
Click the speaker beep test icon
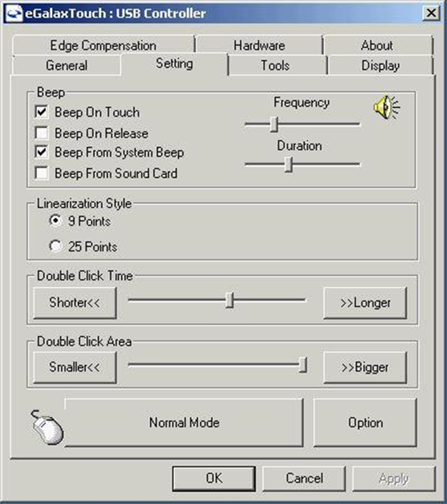(386, 107)
